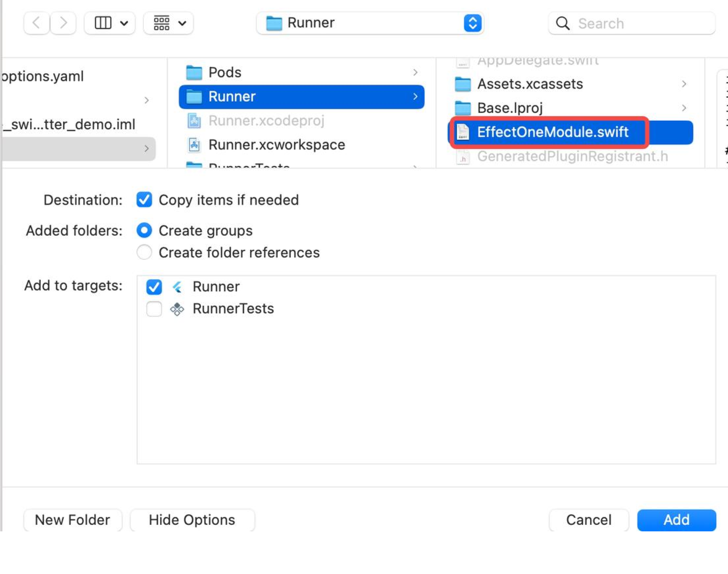Select the options.yaml file
Image resolution: width=728 pixels, height=574 pixels.
(43, 76)
